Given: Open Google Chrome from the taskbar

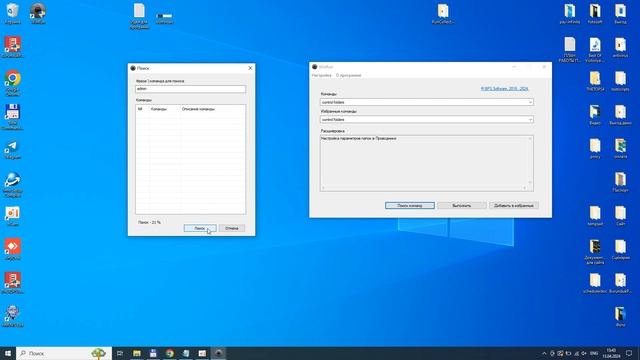Looking at the screenshot, I should tap(169, 353).
